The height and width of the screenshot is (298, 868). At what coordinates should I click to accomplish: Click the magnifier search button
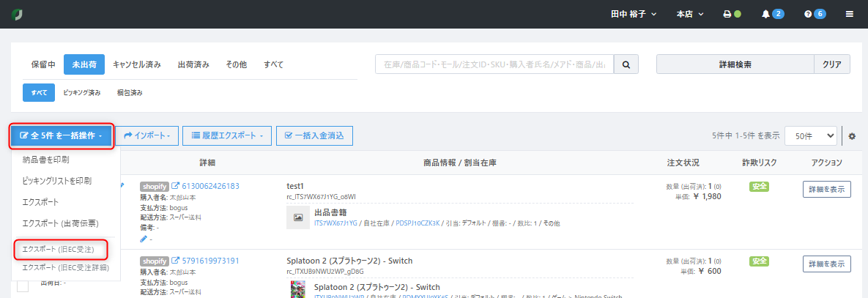point(626,64)
